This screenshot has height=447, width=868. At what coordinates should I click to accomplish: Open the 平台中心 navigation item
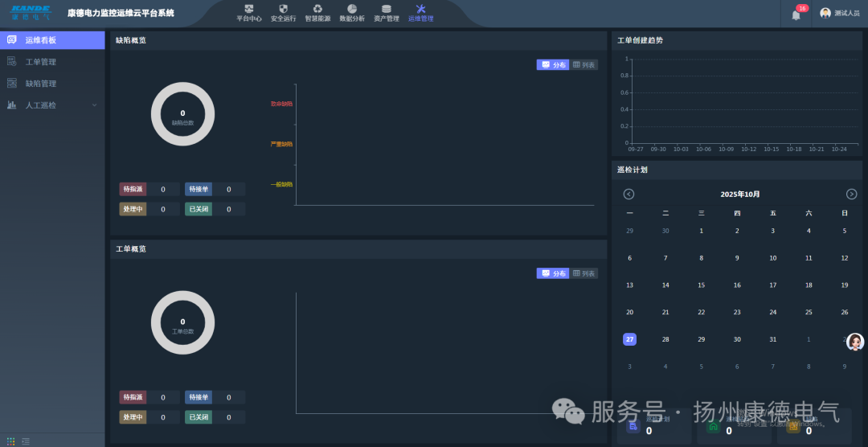pyautogui.click(x=248, y=13)
